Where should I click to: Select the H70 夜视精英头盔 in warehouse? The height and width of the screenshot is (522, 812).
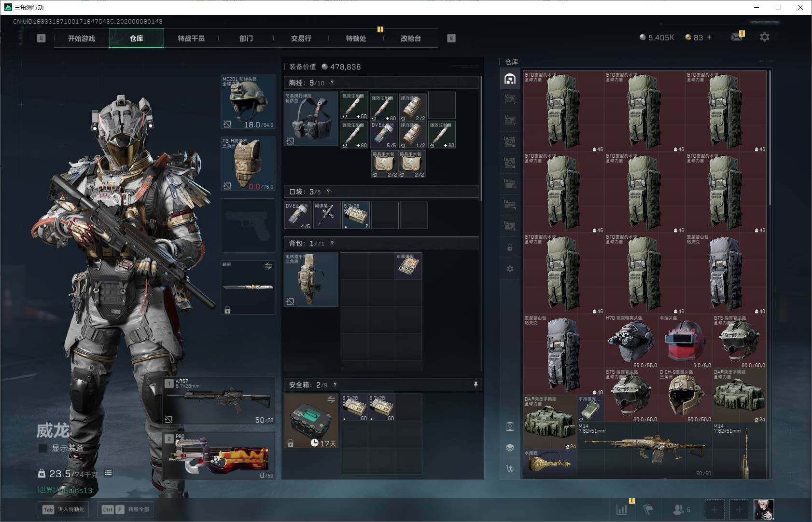(x=631, y=341)
